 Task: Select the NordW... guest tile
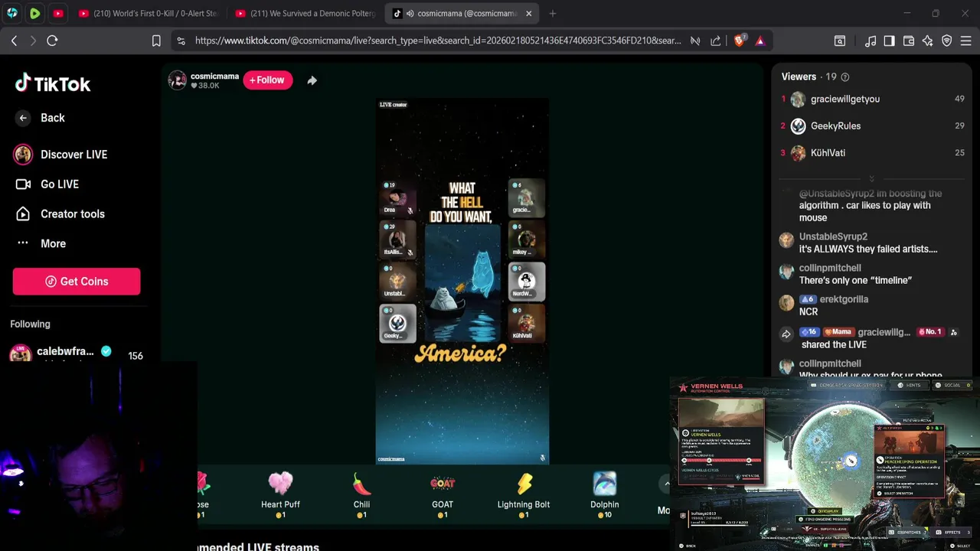pyautogui.click(x=527, y=281)
